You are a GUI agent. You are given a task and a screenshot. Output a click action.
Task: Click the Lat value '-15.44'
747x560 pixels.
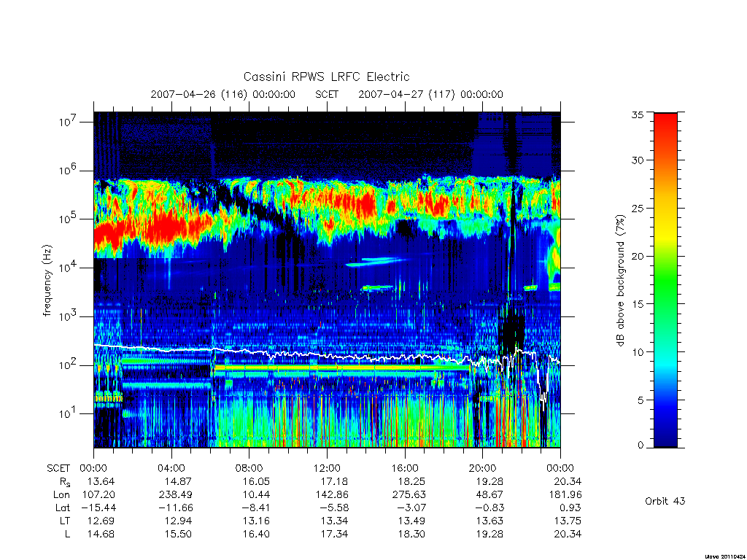point(98,507)
